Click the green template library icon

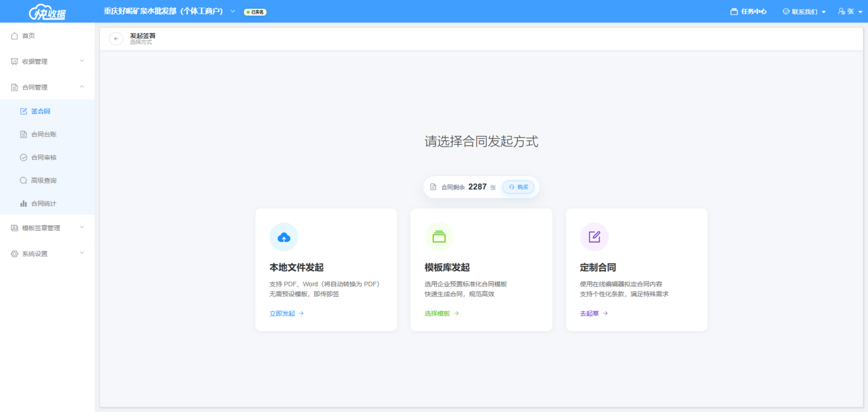(439, 237)
